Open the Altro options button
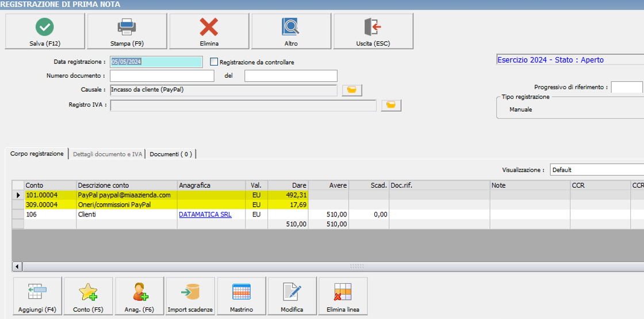 291,31
